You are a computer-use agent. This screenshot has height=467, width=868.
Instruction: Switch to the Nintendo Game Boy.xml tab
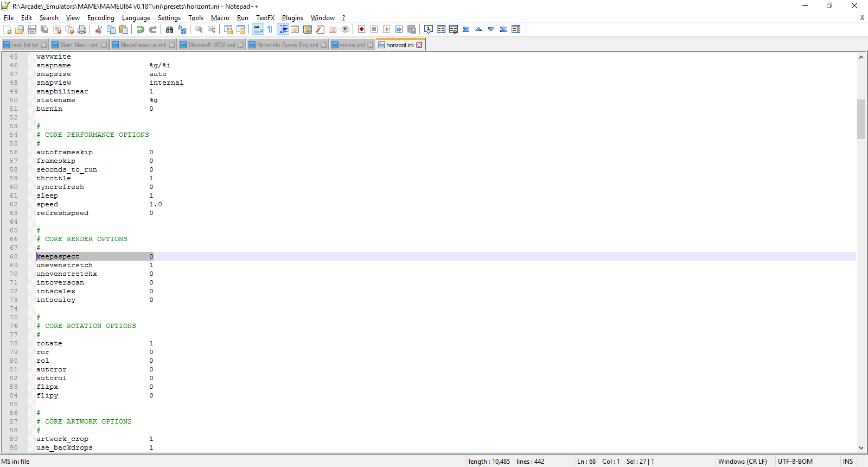point(287,45)
